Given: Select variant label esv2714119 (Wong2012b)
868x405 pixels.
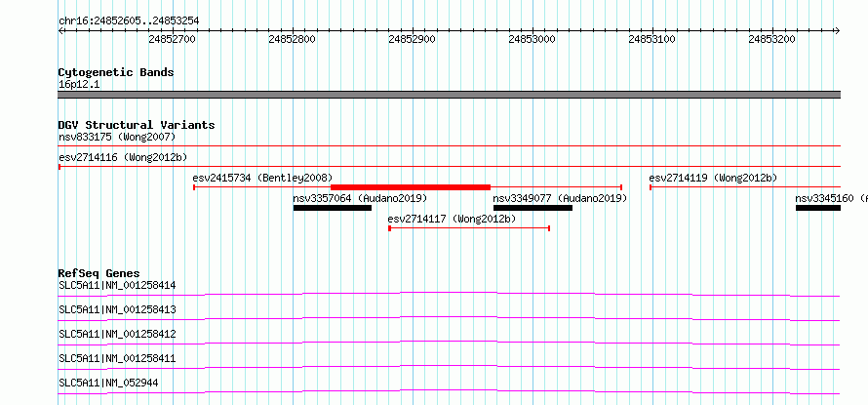Looking at the screenshot, I should coord(713,178).
